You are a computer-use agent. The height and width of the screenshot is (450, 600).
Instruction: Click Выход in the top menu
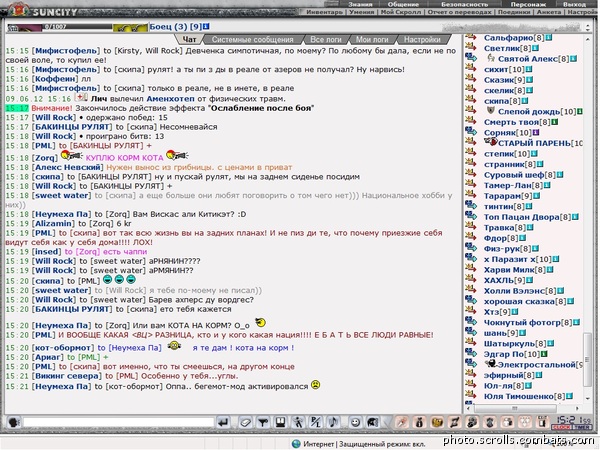574,4
